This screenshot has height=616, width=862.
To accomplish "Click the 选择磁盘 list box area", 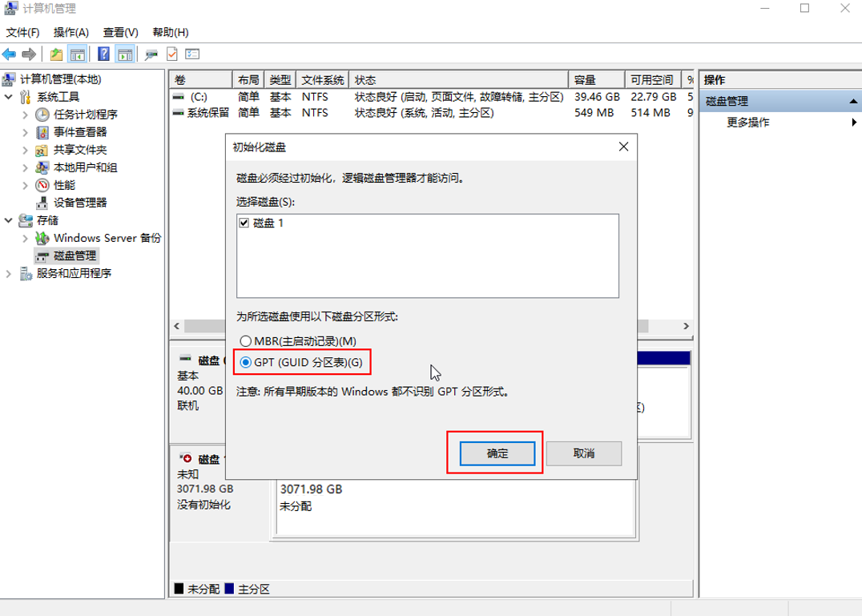I will point(428,256).
